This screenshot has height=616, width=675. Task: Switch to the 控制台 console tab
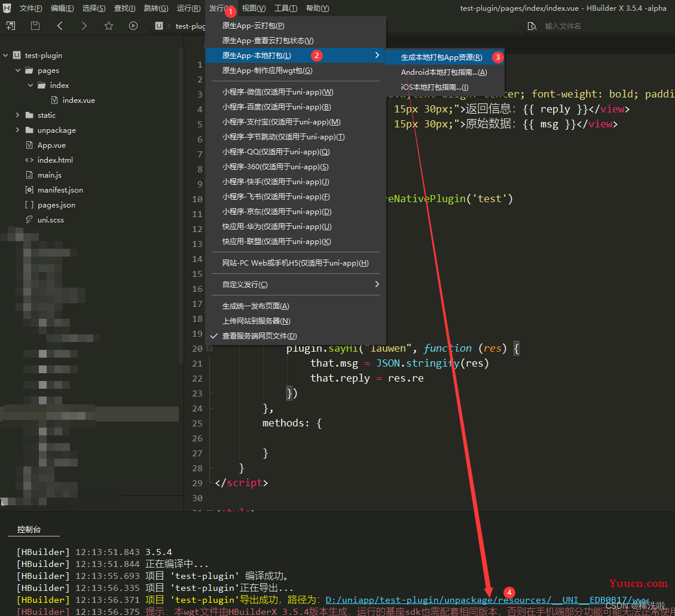pyautogui.click(x=29, y=529)
